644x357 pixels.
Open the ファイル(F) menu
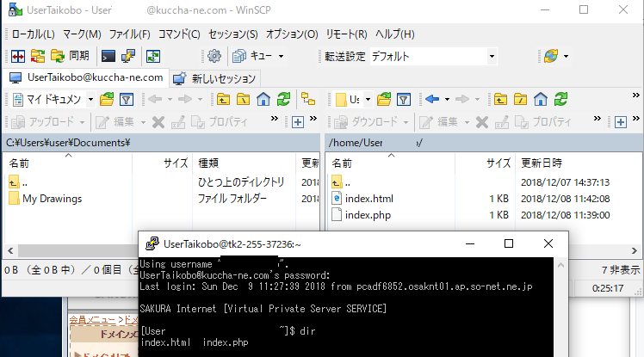click(x=129, y=34)
